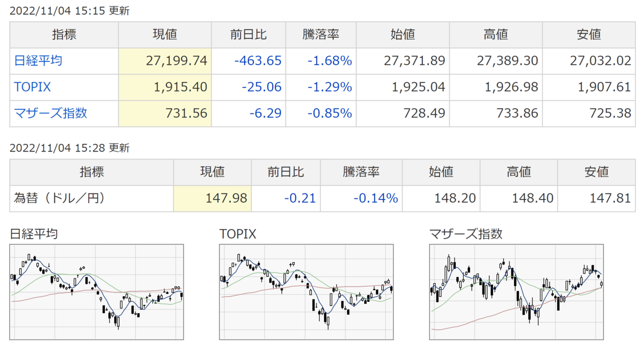This screenshot has height=352, width=644.
Task: Click the -0.14% exchange change rate
Action: click(x=376, y=198)
